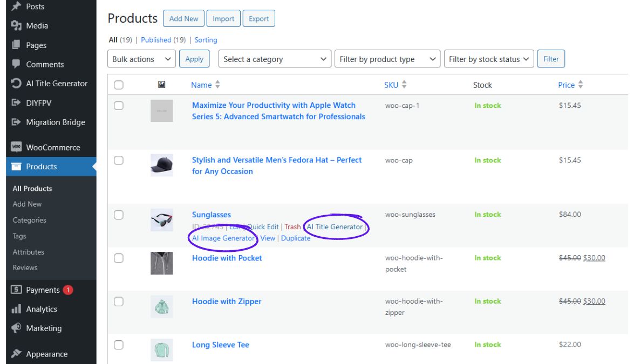Open the Media library icon
This screenshot has width=634, height=364.
point(16,25)
